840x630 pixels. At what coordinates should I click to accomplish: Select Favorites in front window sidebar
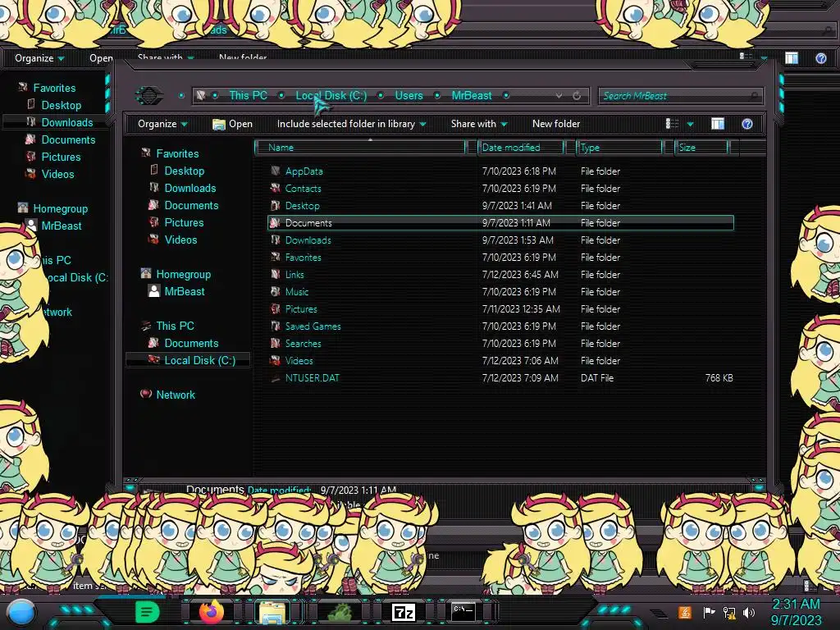click(x=177, y=153)
